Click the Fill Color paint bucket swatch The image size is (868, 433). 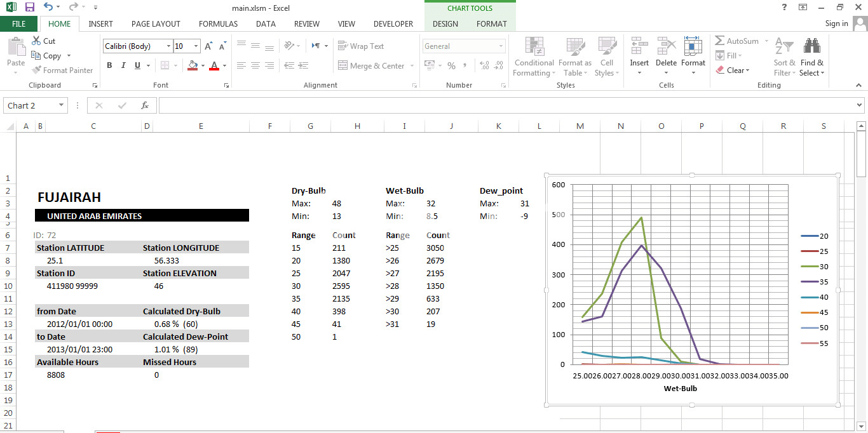193,65
